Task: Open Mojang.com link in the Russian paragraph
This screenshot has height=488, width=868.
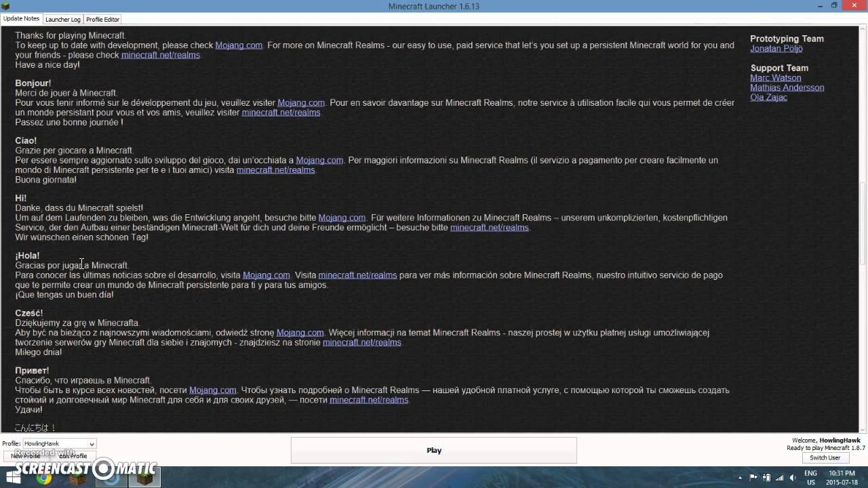Action: tap(213, 390)
